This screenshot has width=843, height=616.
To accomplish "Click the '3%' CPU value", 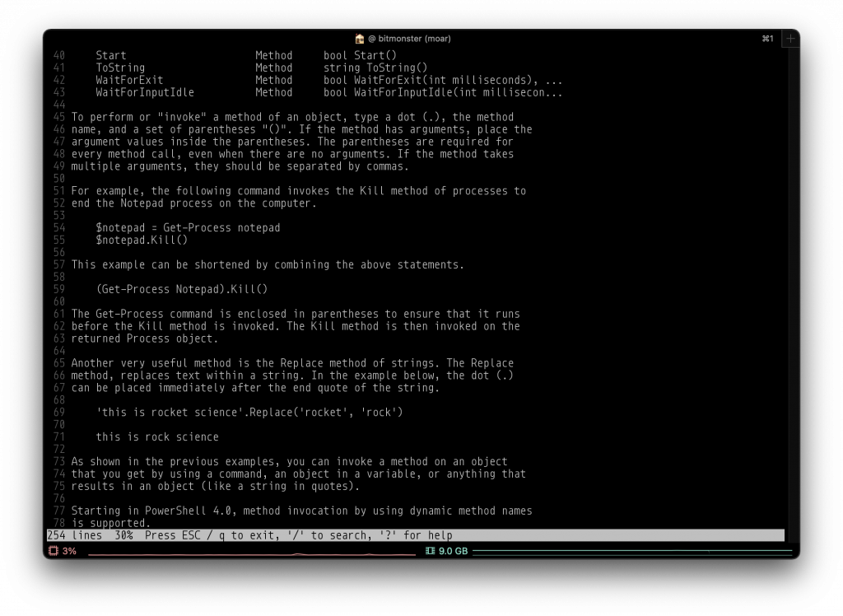I will click(x=69, y=551).
